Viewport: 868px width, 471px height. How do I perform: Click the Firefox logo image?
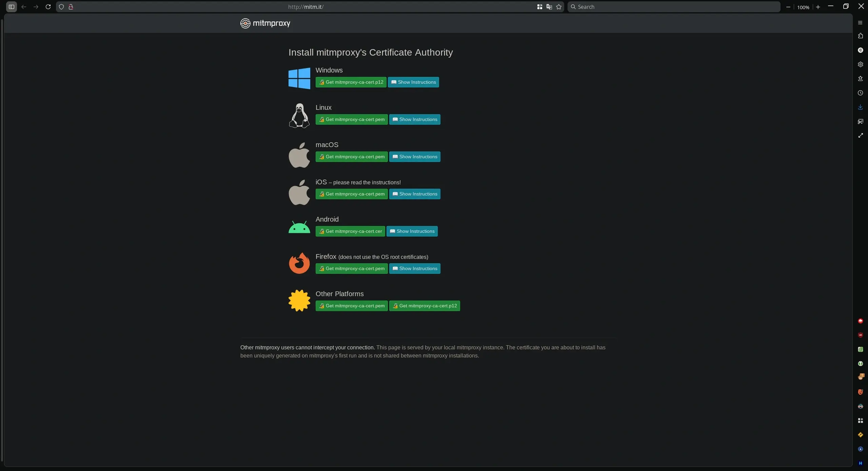pos(299,263)
